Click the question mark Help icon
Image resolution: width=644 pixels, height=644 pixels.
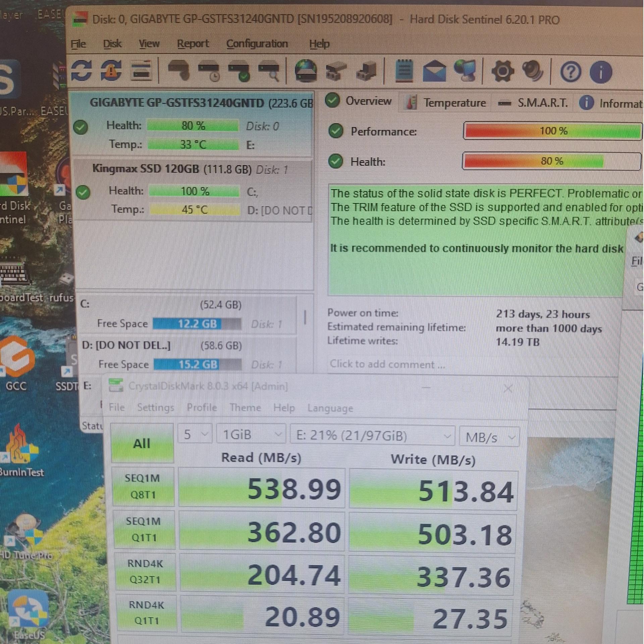point(571,72)
